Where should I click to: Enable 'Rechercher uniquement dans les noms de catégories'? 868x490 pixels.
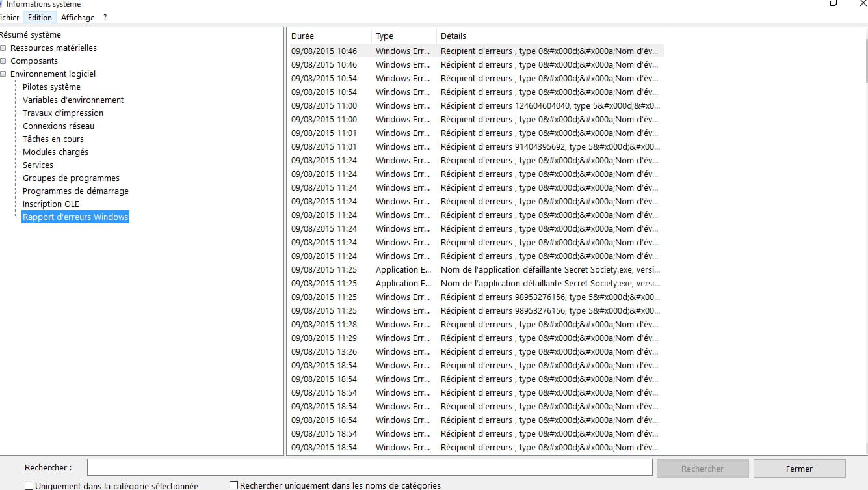234,485
